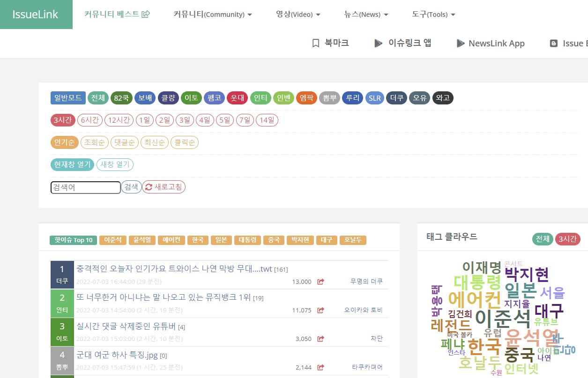The image size is (588, 378).
Task: Sort by 클릭순 click count
Action: 185,142
